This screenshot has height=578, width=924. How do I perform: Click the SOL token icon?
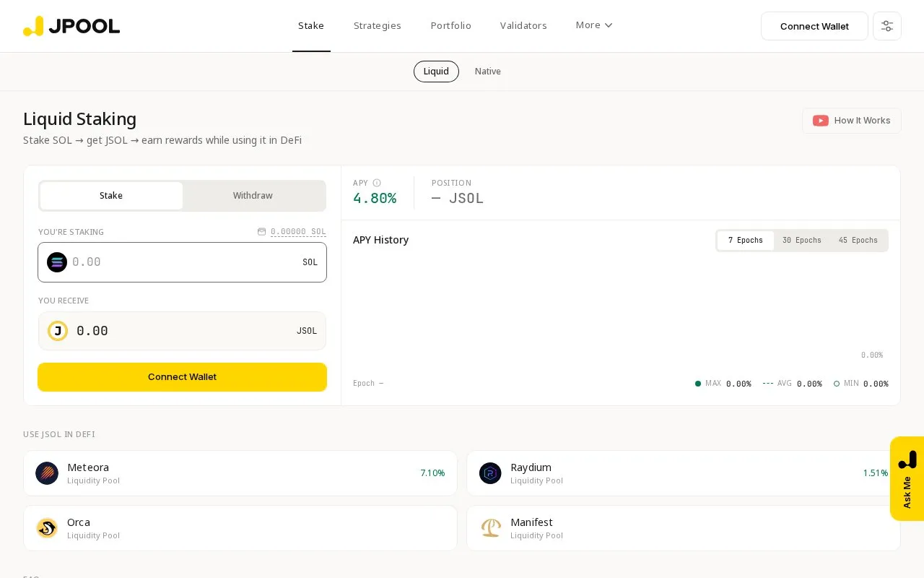[x=57, y=262]
